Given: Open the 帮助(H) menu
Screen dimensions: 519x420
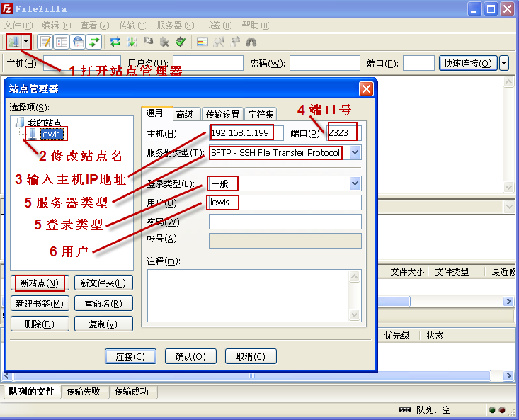Looking at the screenshot, I should 256,25.
